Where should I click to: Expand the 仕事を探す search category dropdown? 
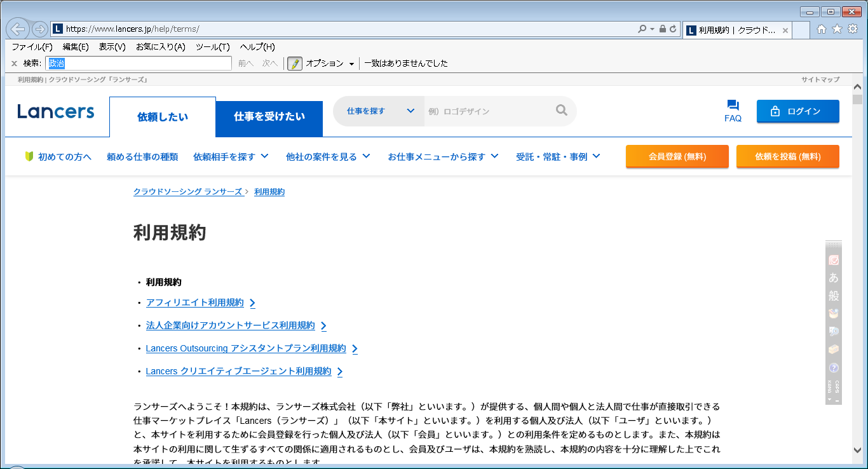click(379, 111)
